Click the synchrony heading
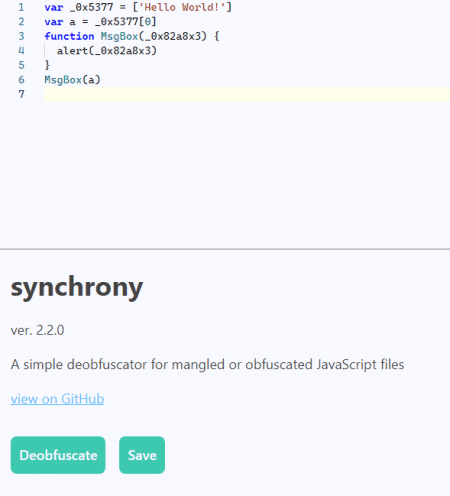Screen dimensions: 450x496 (x=77, y=287)
